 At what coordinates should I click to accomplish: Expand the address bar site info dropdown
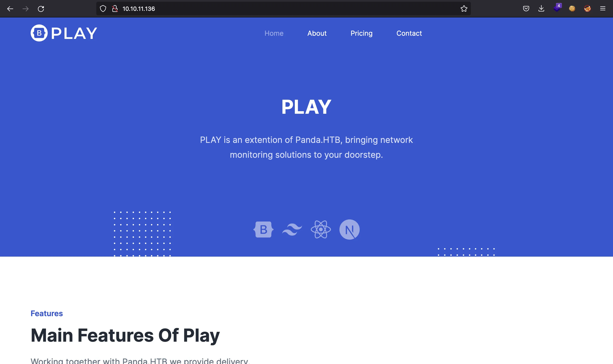115,9
